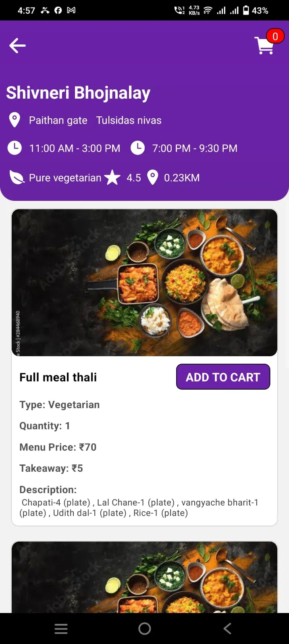This screenshot has width=289, height=644.
Task: Tap the restaurant name Shivneri Bhojnalay
Action: click(x=78, y=93)
